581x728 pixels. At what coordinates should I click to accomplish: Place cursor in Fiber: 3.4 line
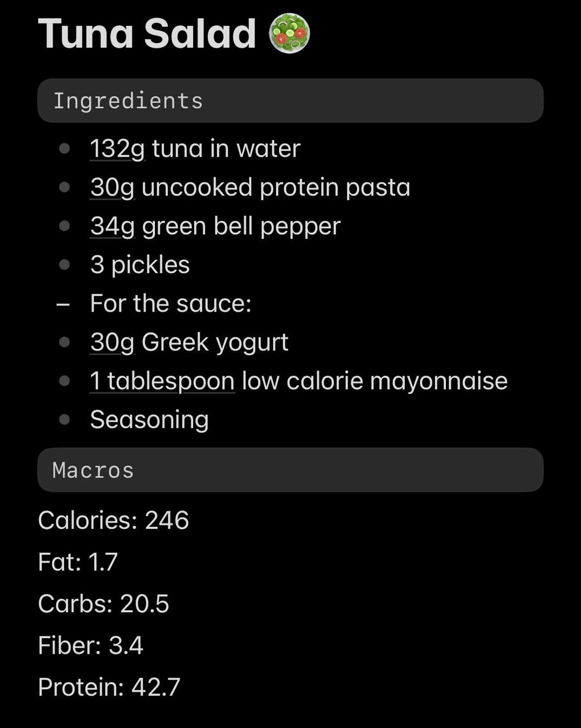(x=90, y=645)
